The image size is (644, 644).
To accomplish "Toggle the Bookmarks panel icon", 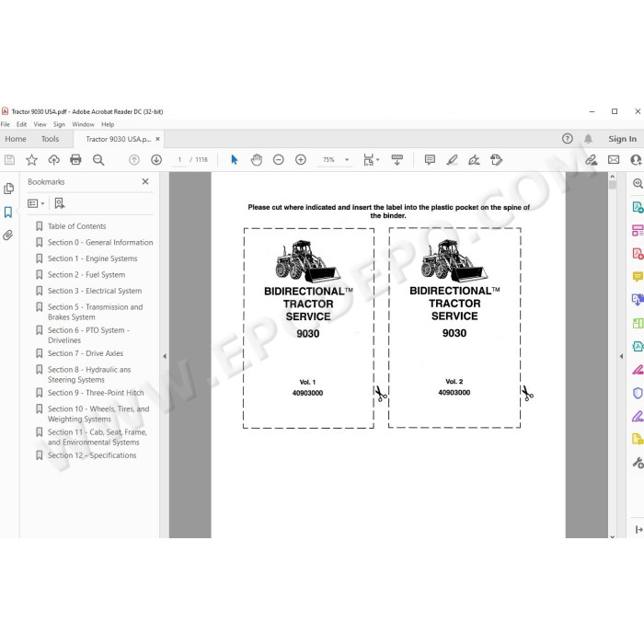I will 8,212.
